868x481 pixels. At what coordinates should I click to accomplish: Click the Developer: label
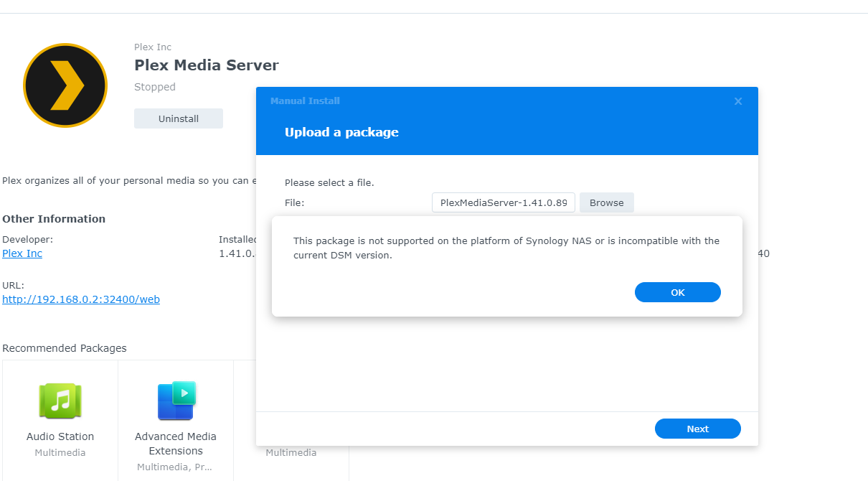(28, 239)
